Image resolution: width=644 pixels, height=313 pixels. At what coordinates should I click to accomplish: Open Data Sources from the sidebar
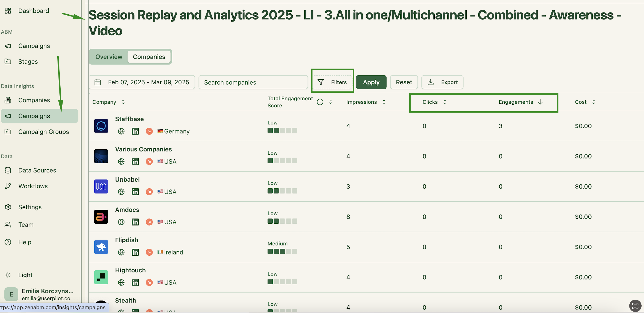[37, 170]
